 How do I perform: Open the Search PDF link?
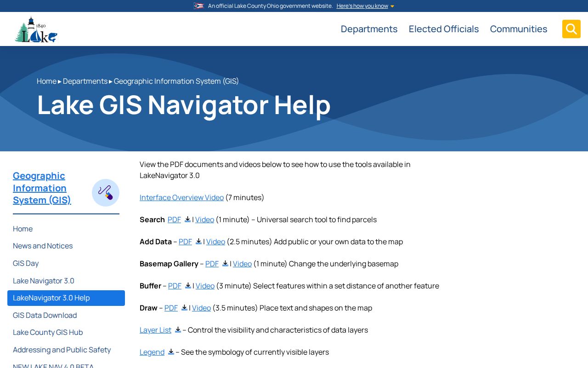[x=174, y=219]
